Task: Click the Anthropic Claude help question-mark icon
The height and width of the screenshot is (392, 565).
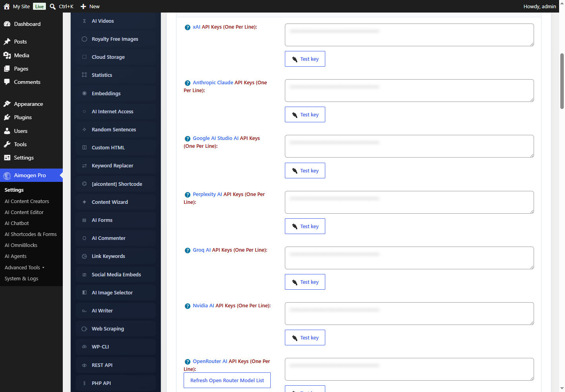Action: tap(188, 83)
